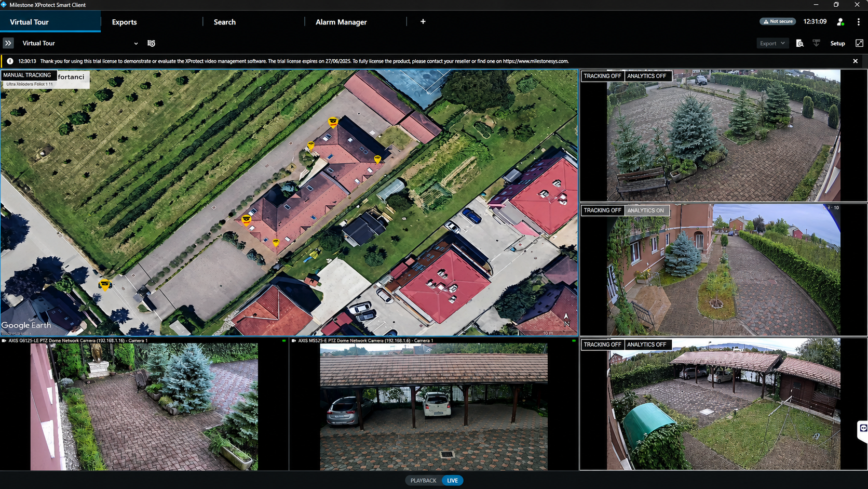The height and width of the screenshot is (489, 868).
Task: Click the retrieve recordings download icon
Action: click(816, 43)
